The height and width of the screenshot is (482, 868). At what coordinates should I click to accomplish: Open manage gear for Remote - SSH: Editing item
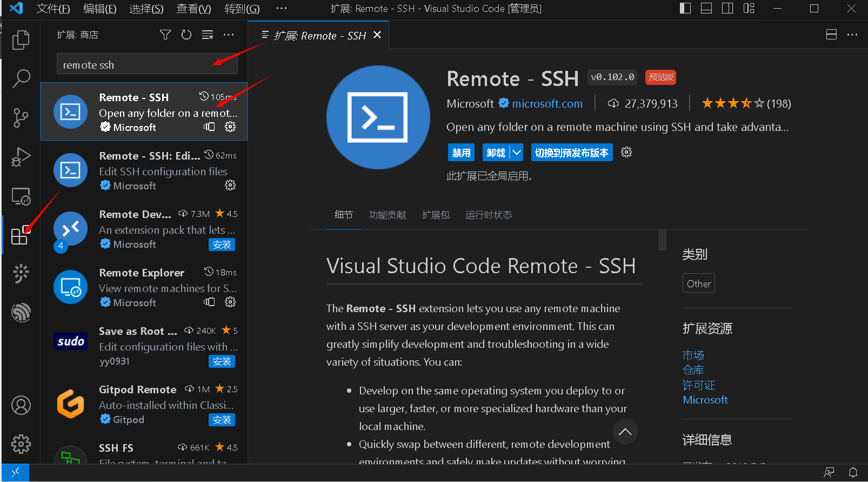(230, 185)
